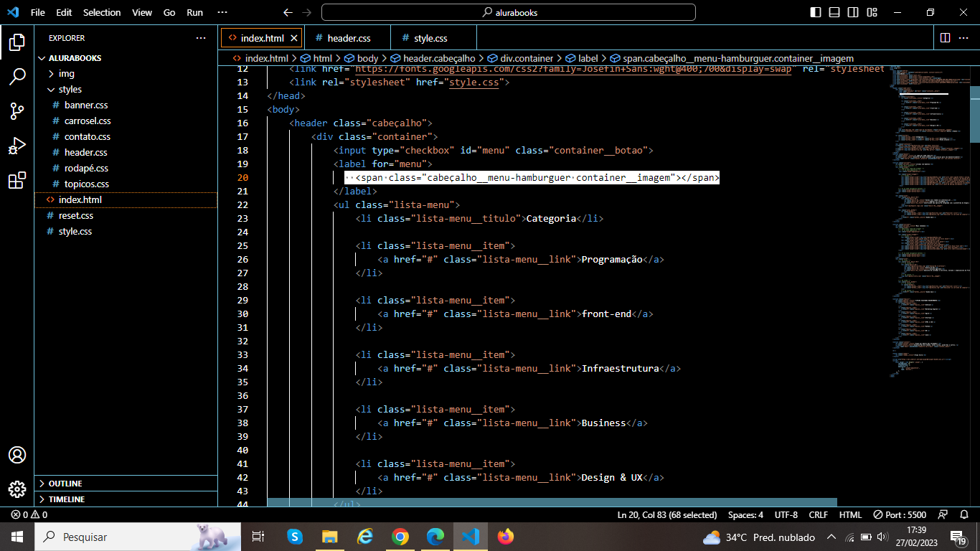Image resolution: width=980 pixels, height=551 pixels.
Task: Open the Accounts menu icon
Action: [x=17, y=455]
